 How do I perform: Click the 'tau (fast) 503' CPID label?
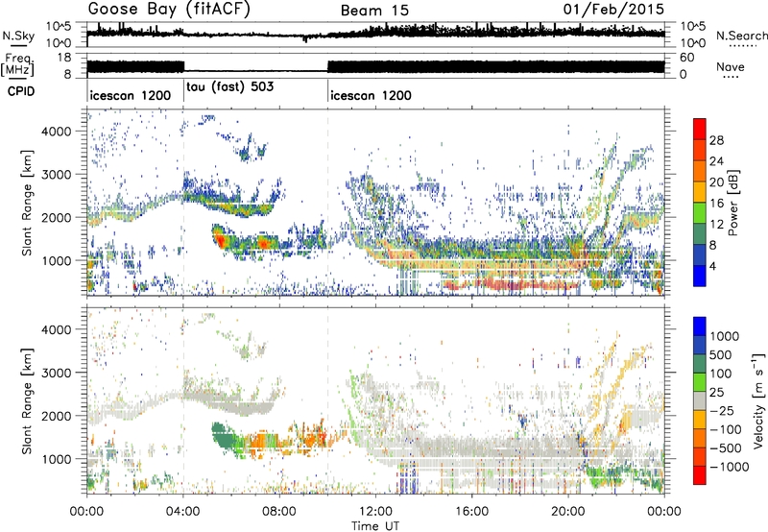[230, 86]
